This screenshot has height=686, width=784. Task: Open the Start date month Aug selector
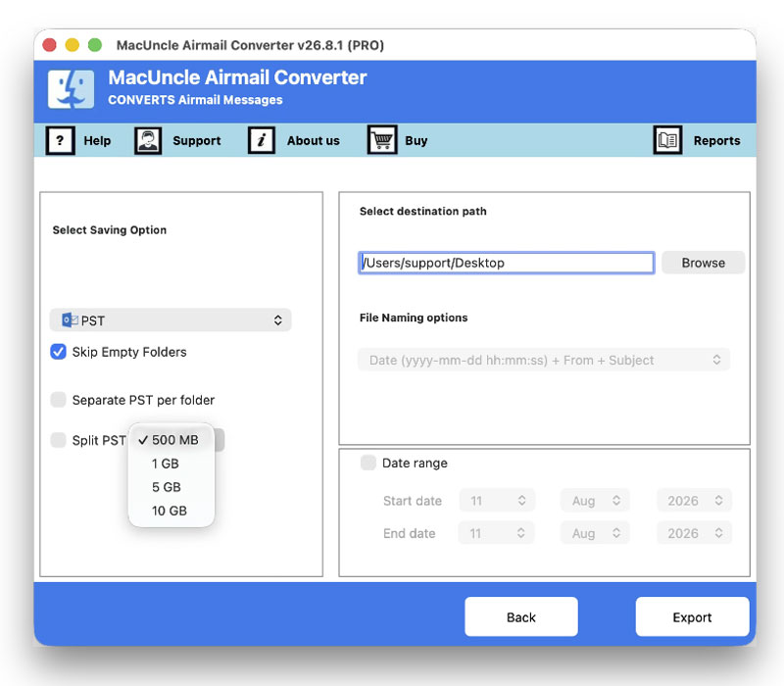pyautogui.click(x=595, y=501)
